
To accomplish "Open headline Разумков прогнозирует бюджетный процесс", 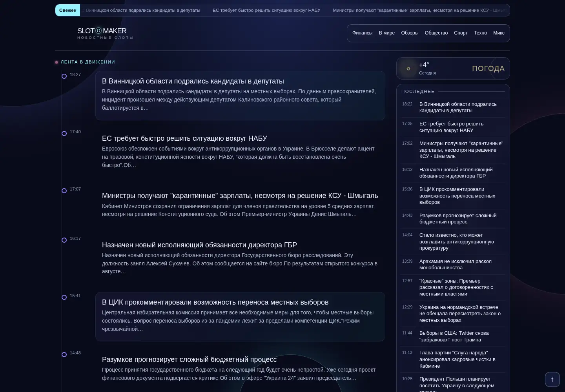I will click(189, 359).
